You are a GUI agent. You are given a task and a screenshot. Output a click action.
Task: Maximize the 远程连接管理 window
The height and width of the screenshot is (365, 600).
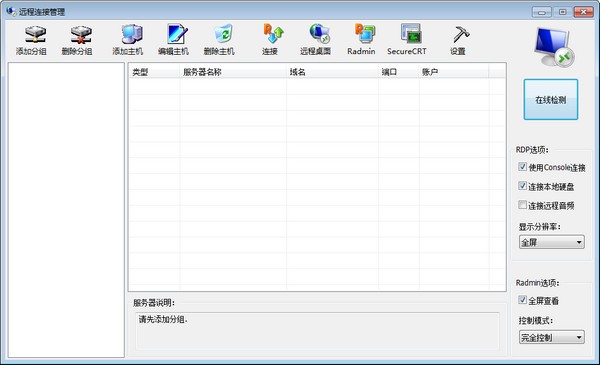562,12
